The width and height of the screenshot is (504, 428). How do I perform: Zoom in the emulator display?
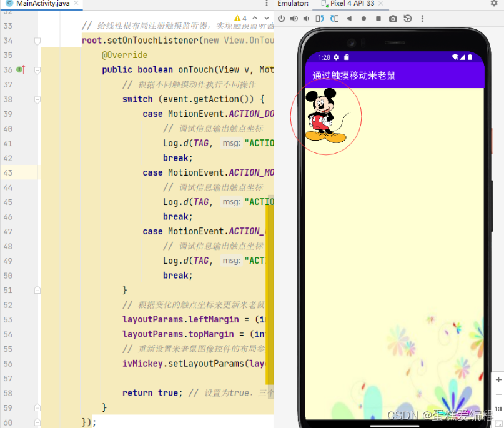[x=498, y=379]
